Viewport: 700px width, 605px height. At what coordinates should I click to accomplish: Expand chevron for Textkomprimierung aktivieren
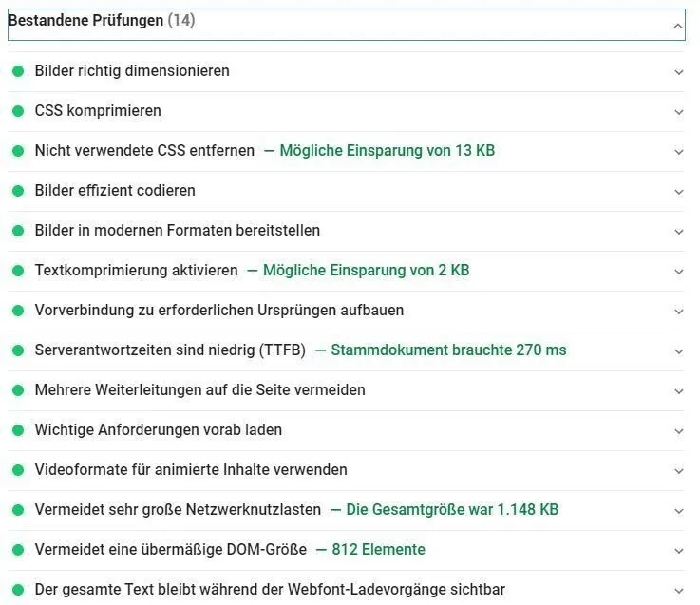click(678, 272)
